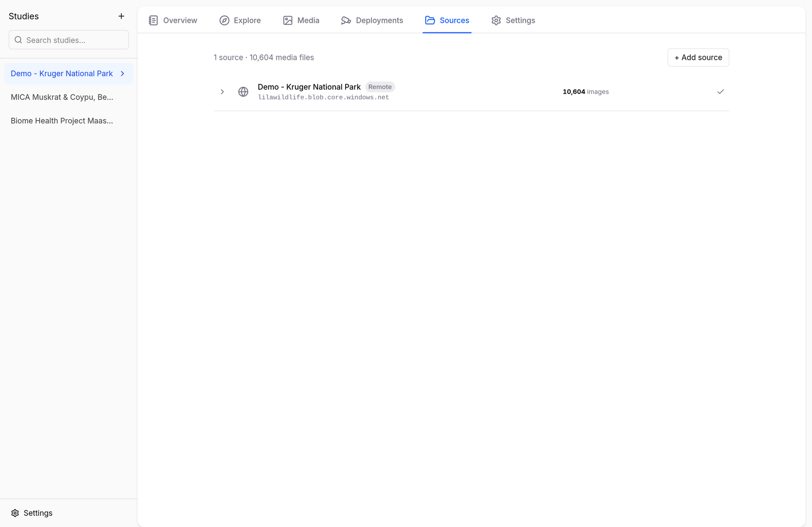Click the Studies heading in the sidebar
The image size is (812, 527).
pos(24,16)
